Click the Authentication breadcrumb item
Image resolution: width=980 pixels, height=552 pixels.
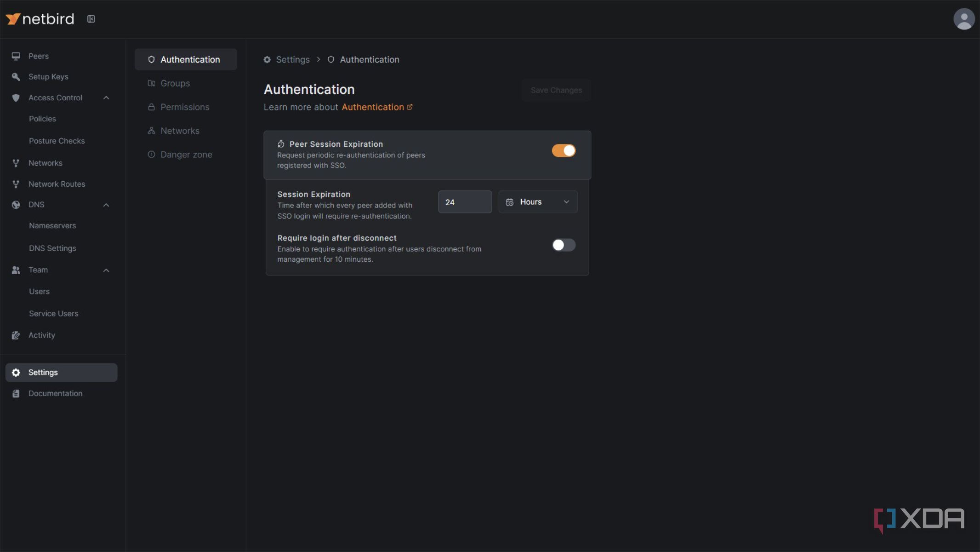click(370, 59)
